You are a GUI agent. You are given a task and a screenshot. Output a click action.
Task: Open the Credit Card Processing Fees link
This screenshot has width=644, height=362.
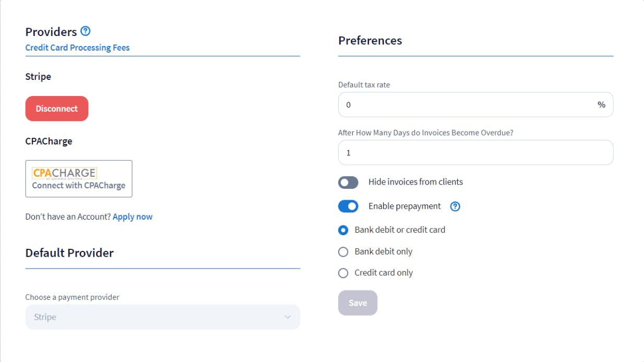77,47
